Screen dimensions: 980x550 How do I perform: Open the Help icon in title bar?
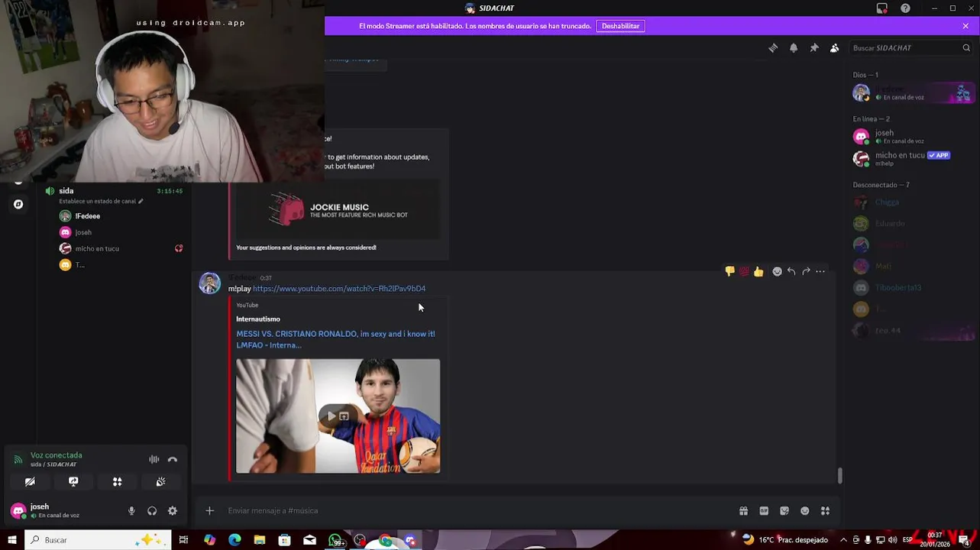point(905,8)
